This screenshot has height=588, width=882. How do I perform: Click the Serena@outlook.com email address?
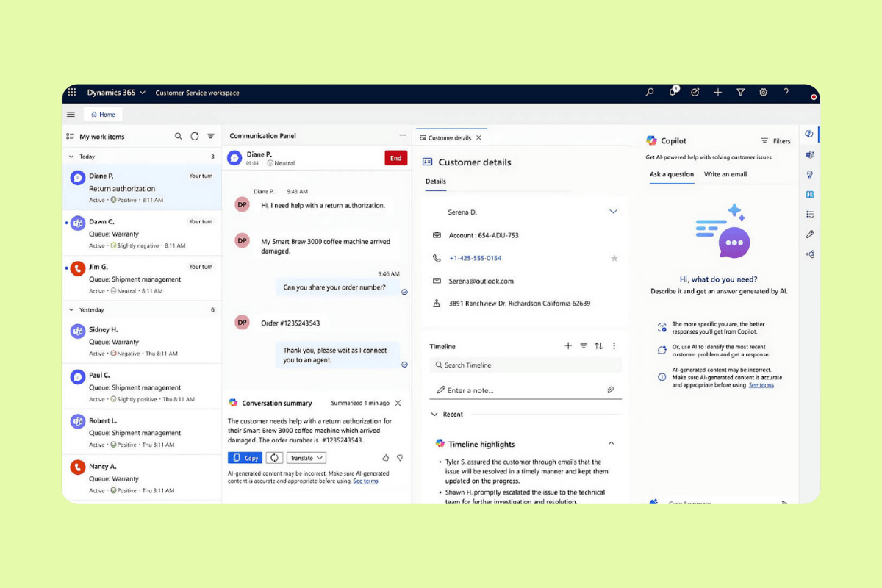(481, 281)
